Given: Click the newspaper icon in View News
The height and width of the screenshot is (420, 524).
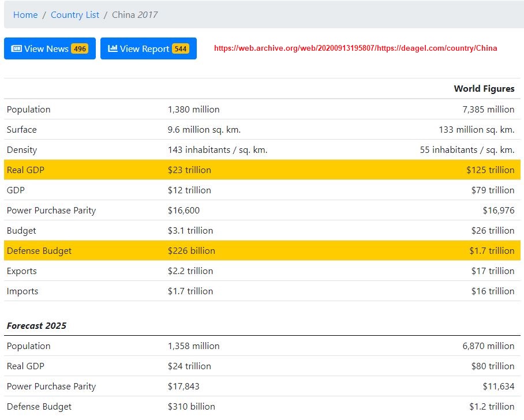Looking at the screenshot, I should coord(16,48).
